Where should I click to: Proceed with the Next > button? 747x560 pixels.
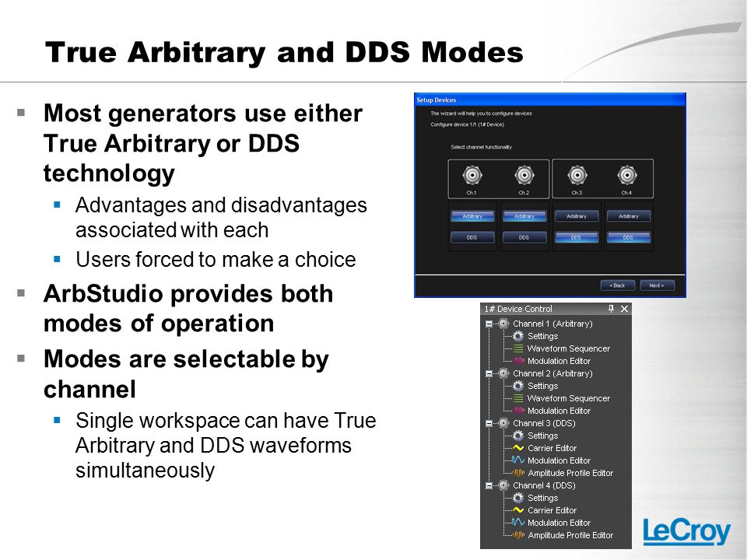click(x=657, y=285)
